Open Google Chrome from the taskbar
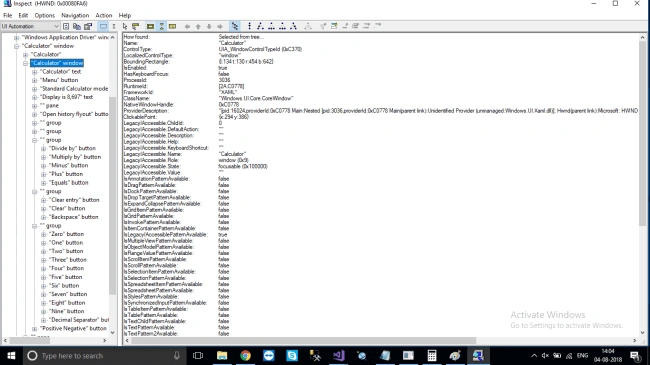This screenshot has height=365, width=650. (x=245, y=356)
